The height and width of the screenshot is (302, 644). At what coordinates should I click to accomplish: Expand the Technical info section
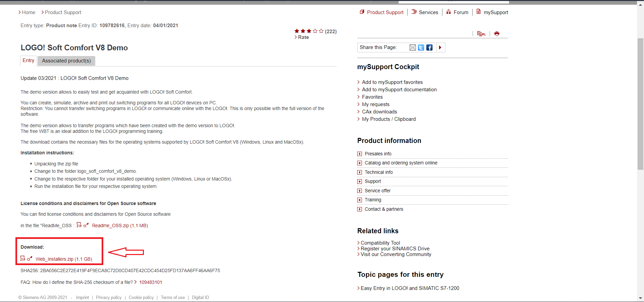(x=360, y=172)
